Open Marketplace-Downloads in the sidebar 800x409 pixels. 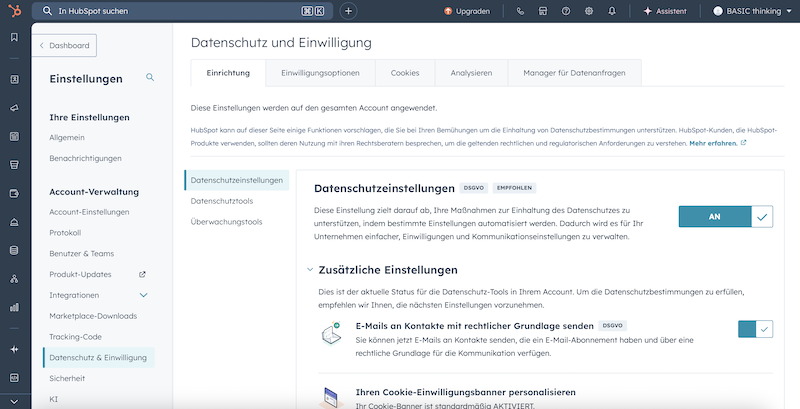(x=93, y=316)
